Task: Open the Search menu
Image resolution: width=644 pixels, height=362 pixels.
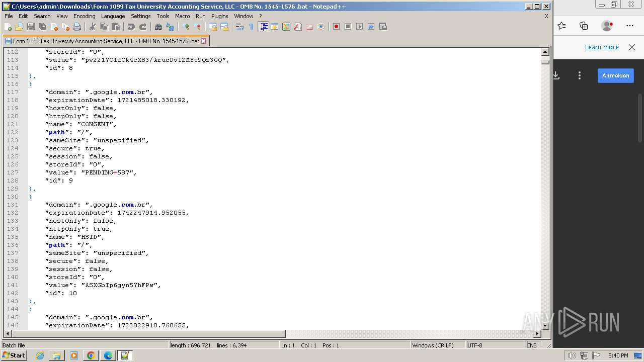Action: [42, 16]
